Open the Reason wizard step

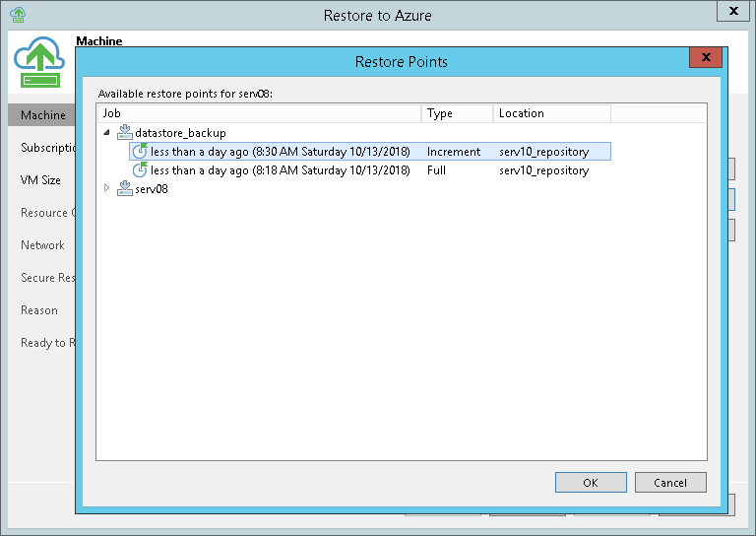coord(39,310)
